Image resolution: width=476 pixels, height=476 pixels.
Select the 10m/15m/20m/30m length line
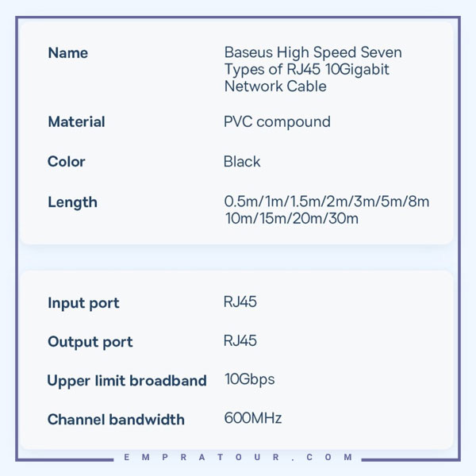coord(291,219)
